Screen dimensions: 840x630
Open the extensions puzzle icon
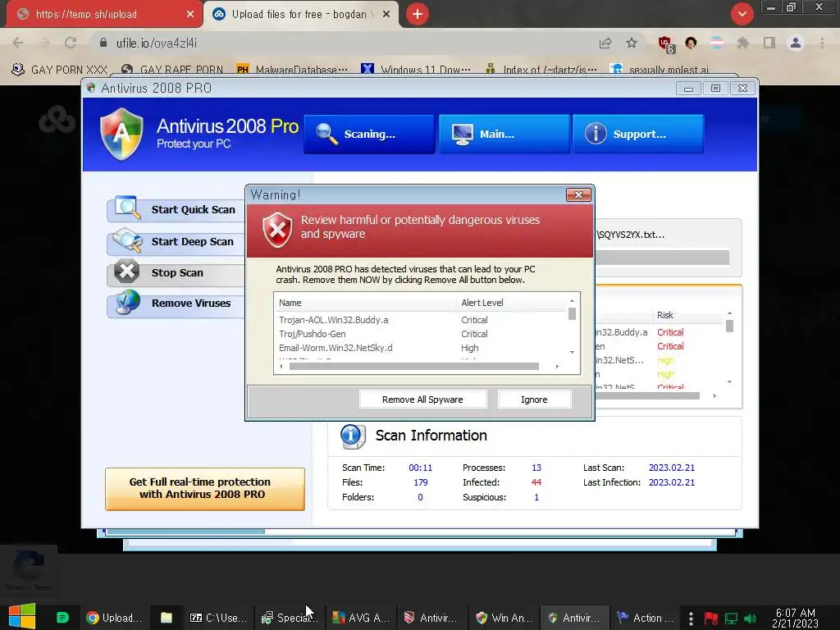click(742, 43)
